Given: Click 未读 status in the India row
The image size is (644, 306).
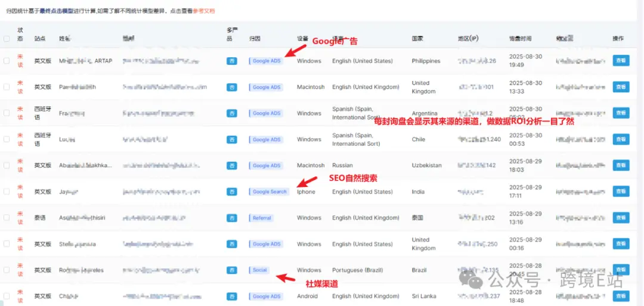Looking at the screenshot, I should [x=20, y=192].
